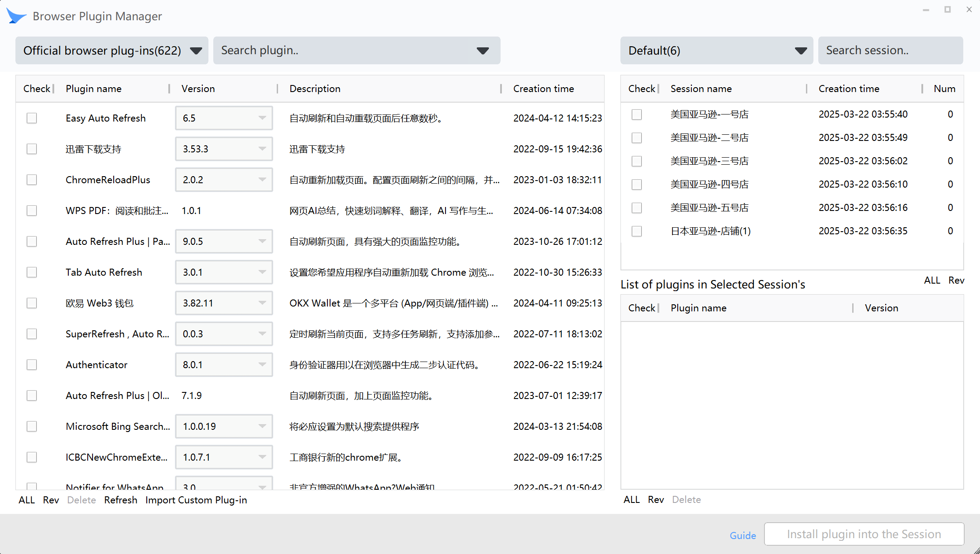This screenshot has width=980, height=554.
Task: Click the Session name column header
Action: tap(701, 89)
